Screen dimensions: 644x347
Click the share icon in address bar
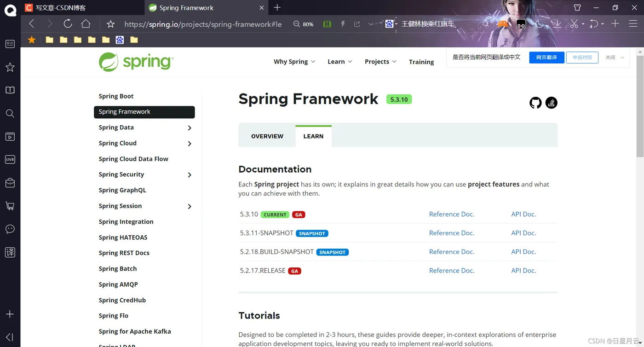[x=357, y=24]
